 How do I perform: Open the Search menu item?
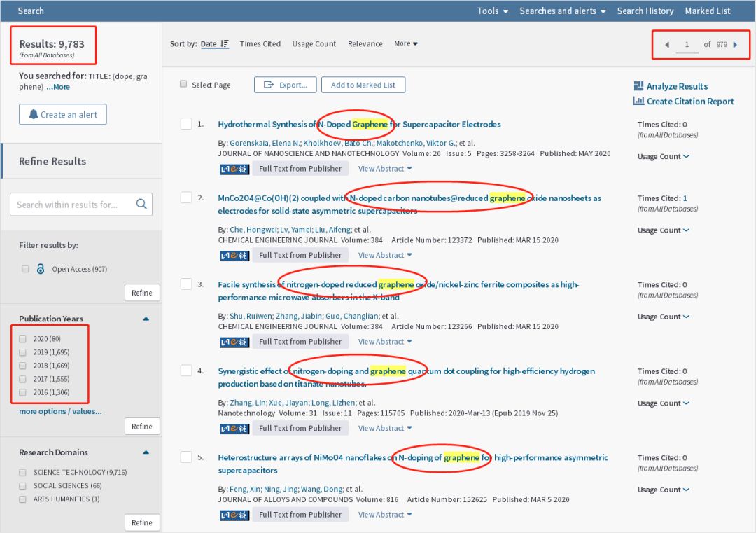click(31, 11)
